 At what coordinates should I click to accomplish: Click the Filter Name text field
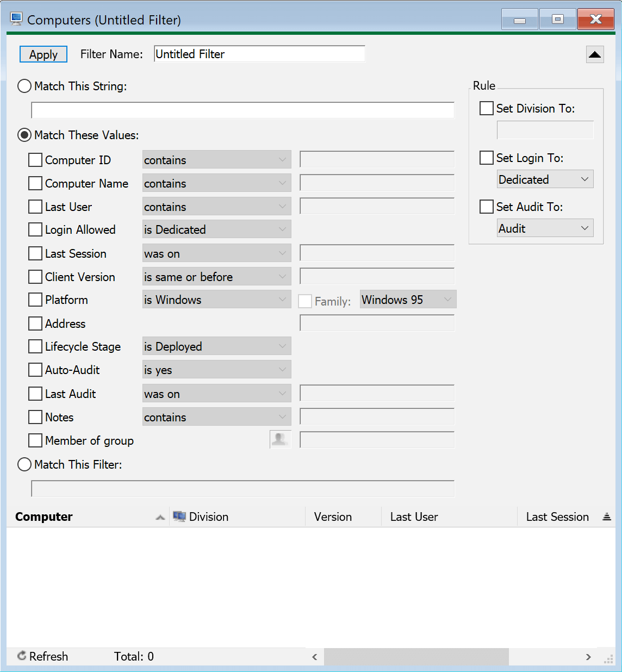click(259, 54)
